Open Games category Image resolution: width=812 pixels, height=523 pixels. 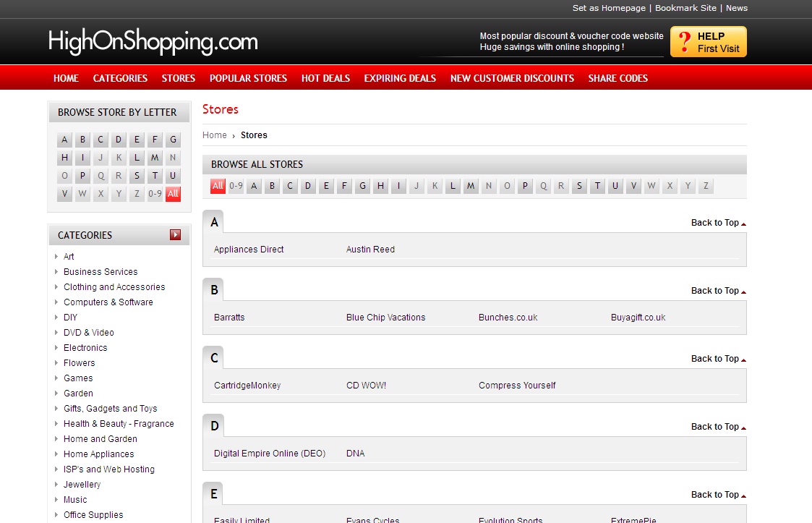pos(78,378)
